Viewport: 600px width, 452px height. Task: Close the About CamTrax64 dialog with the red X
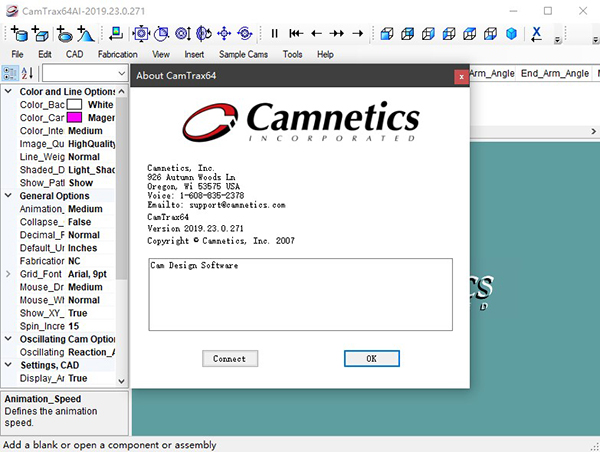(460, 76)
